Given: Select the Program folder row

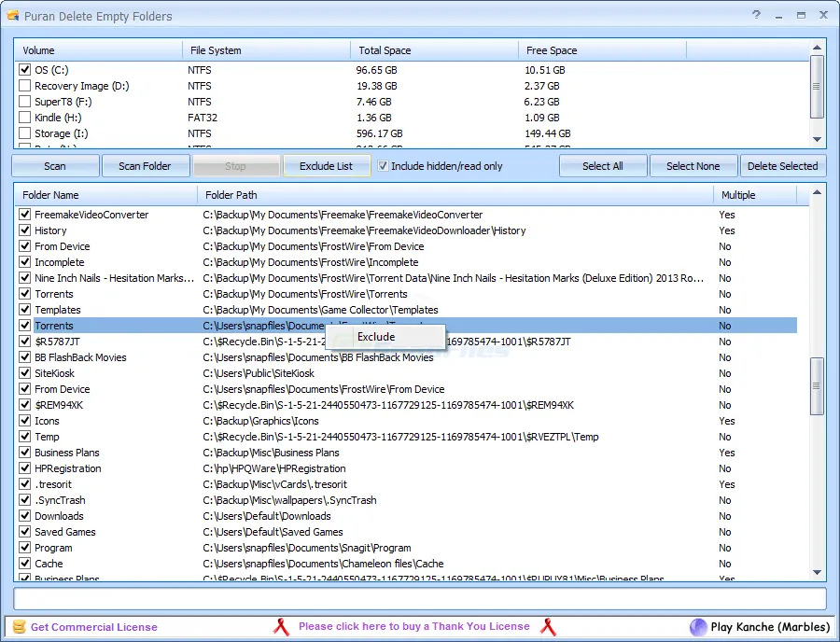Looking at the screenshot, I should (x=407, y=548).
